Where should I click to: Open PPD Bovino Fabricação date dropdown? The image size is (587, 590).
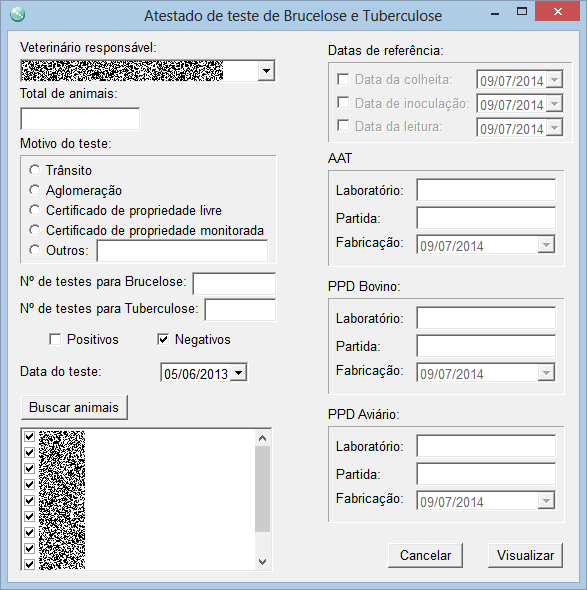546,373
